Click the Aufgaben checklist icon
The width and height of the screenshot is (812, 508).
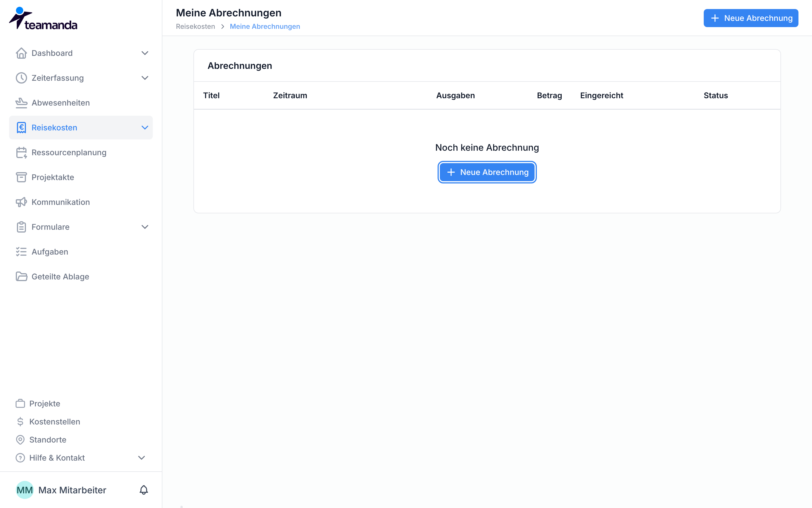pos(21,252)
